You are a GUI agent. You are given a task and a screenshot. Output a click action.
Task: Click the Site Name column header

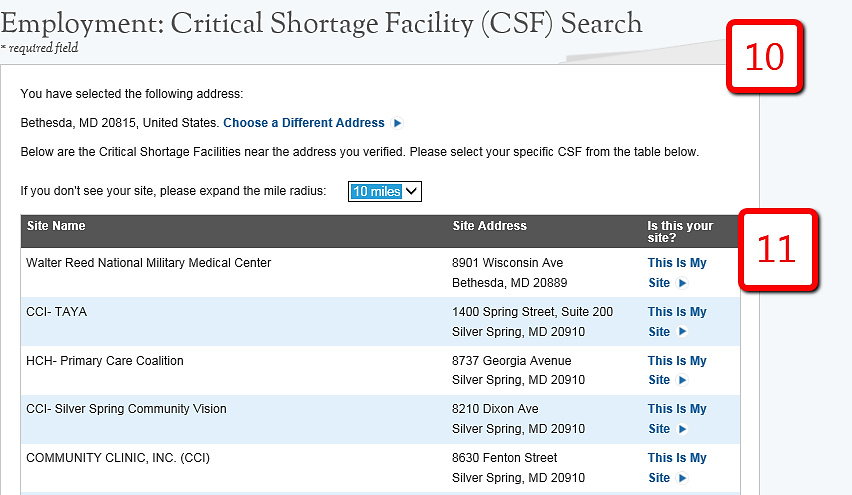tap(56, 226)
